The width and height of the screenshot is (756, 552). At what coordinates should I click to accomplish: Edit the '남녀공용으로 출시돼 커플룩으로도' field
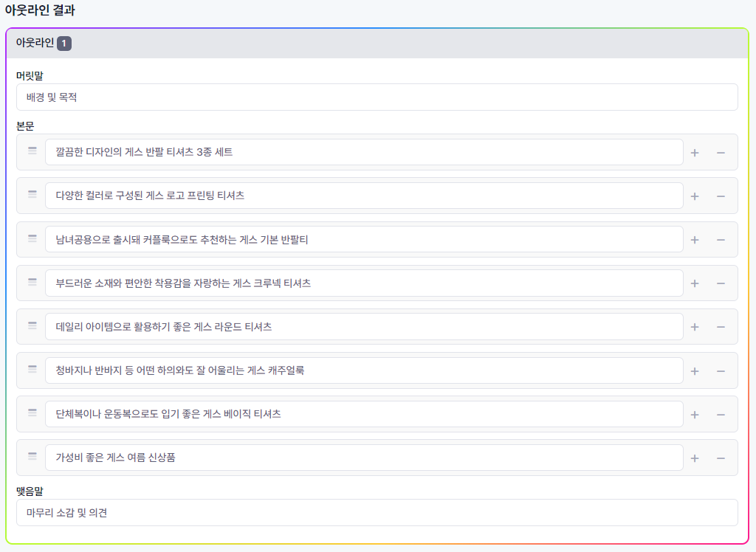click(364, 239)
